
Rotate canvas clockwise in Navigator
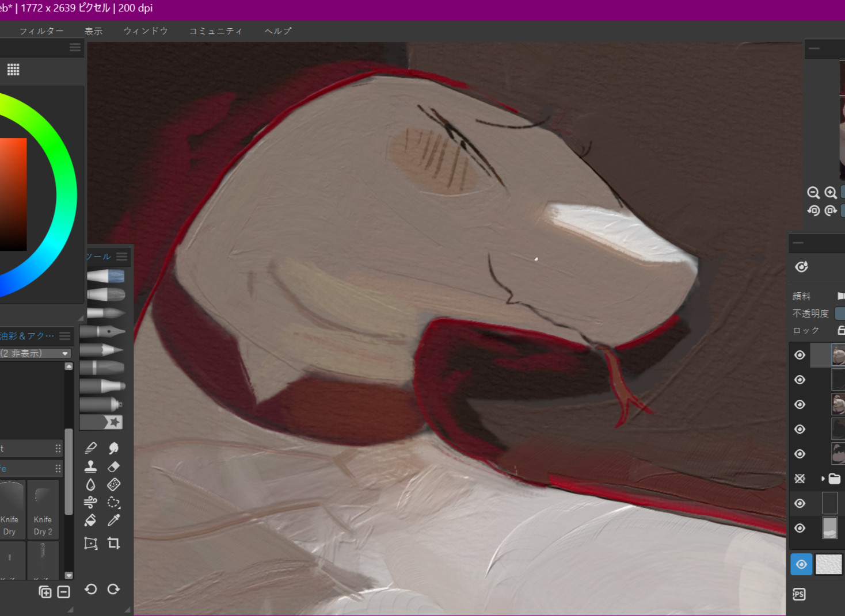[x=830, y=211]
